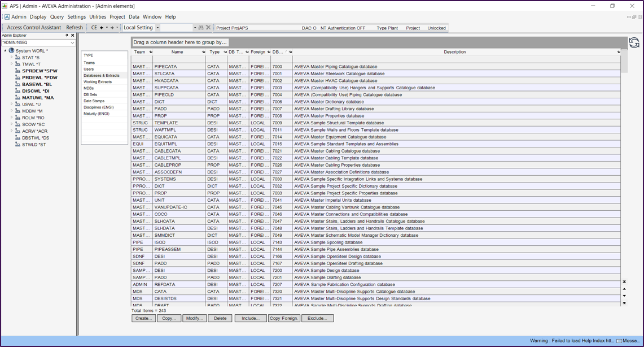Click the jump-to-bottom arrow beside the grid
This screenshot has height=347, width=644.
pyautogui.click(x=624, y=303)
